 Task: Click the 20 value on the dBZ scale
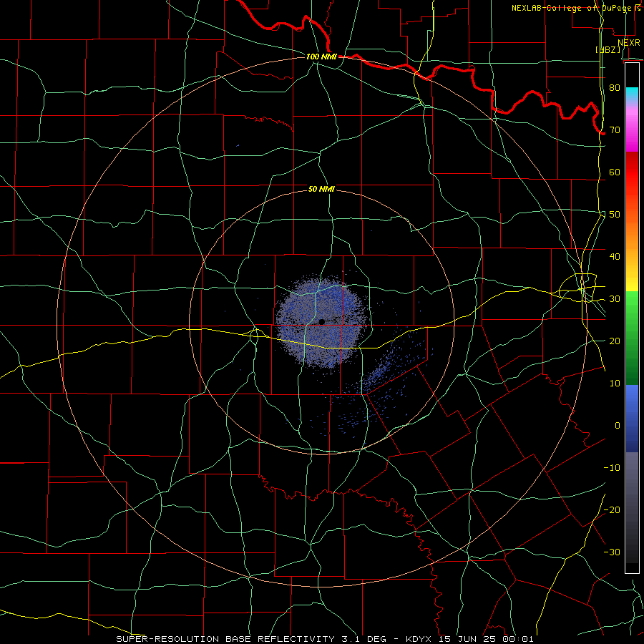(615, 341)
